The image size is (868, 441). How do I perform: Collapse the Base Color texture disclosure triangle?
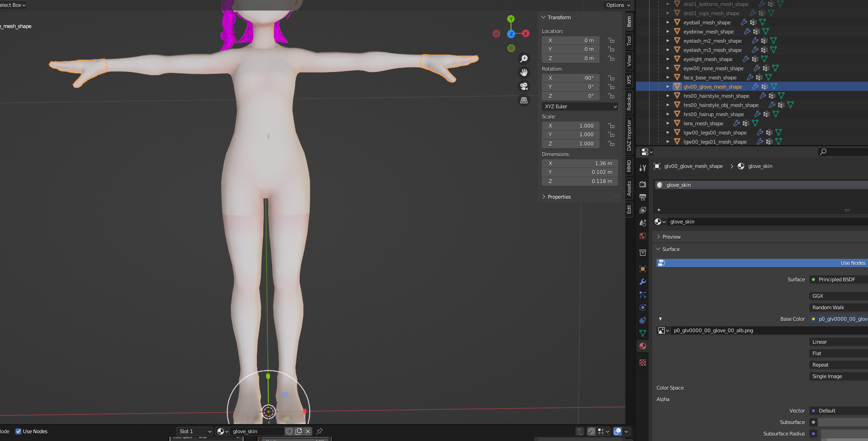click(660, 319)
